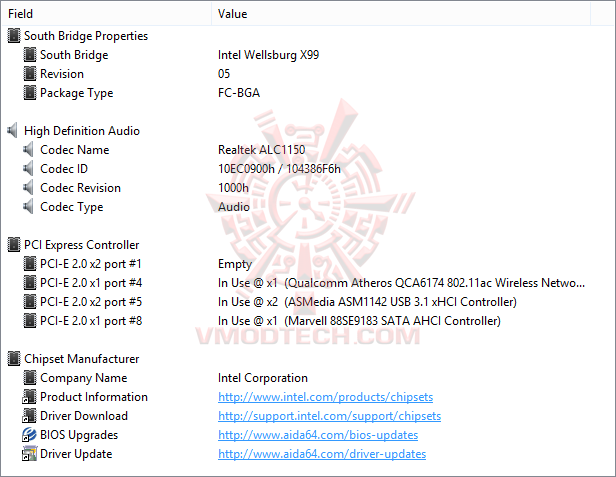Select the Driver Download field label
Screen dimensions: 616x477
(84, 416)
